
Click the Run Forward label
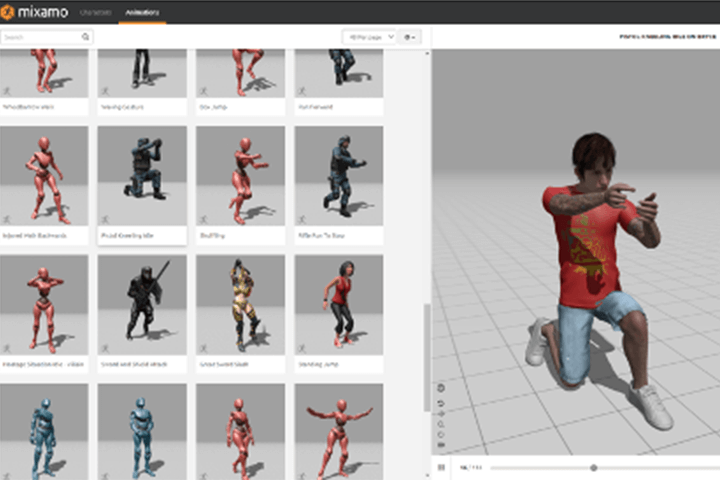315,107
